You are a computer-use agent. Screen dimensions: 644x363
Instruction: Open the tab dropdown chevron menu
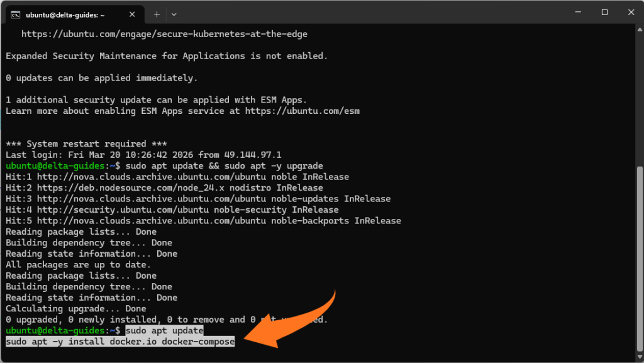174,14
